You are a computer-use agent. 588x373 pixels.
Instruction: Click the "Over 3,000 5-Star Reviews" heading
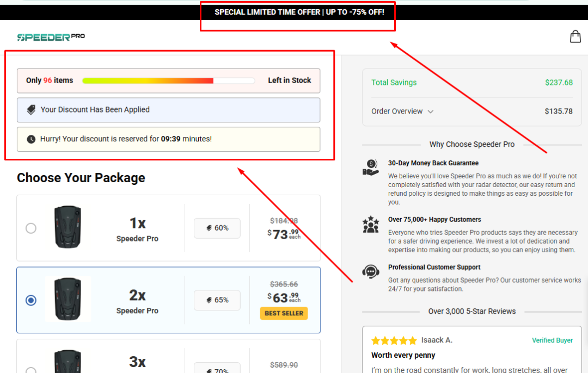click(x=471, y=312)
